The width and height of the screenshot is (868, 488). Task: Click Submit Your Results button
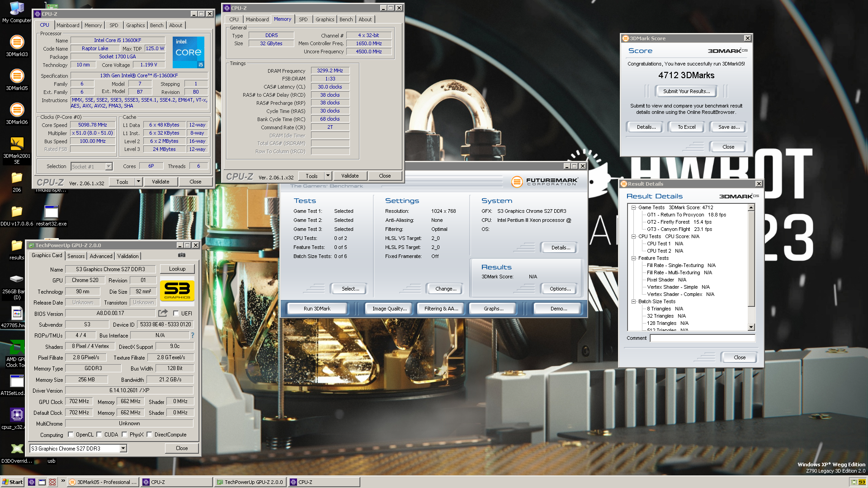coord(686,91)
